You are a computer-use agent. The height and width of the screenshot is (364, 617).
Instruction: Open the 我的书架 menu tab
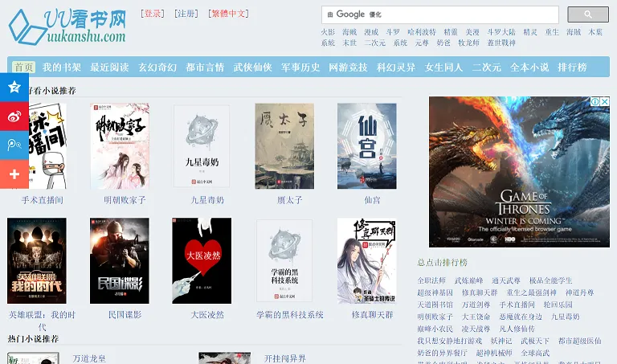62,67
